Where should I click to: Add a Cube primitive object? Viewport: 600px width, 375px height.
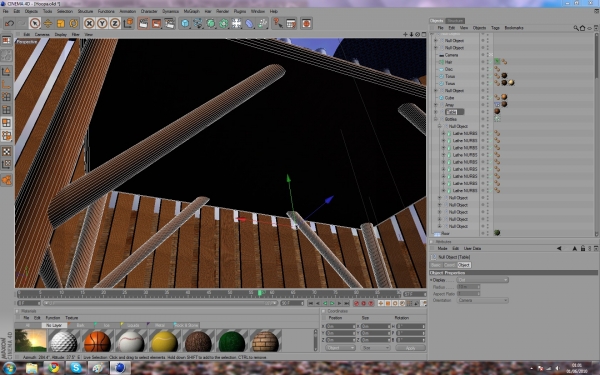[185, 23]
